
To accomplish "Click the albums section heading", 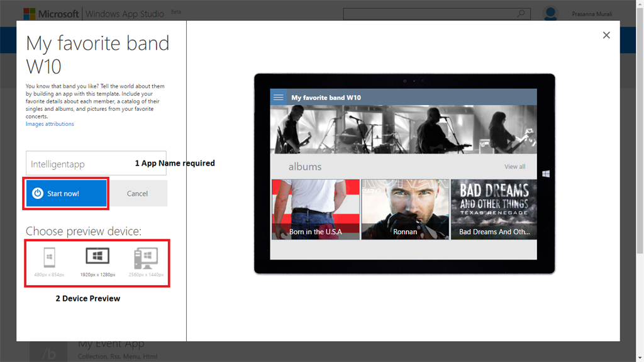I will [x=305, y=167].
